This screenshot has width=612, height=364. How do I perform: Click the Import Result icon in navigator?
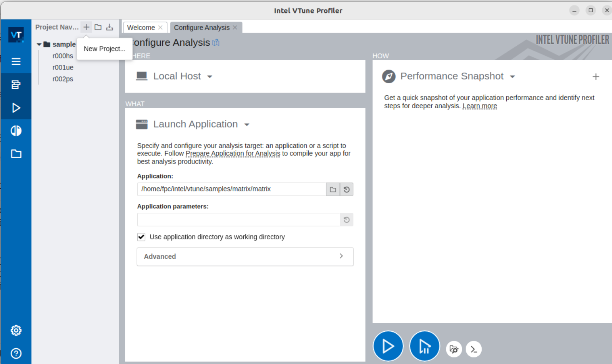tap(110, 27)
